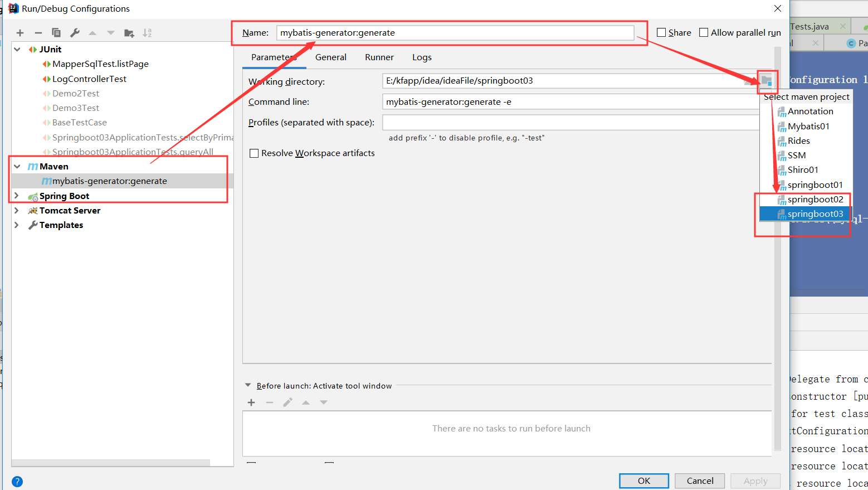Image resolution: width=868 pixels, height=490 pixels.
Task: Add a new before-launch task
Action: click(251, 402)
